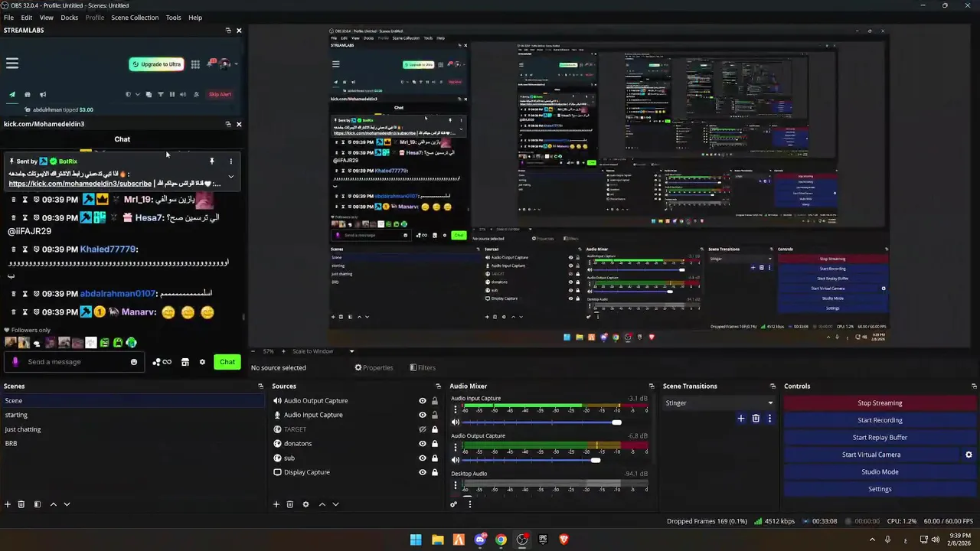Open the Help menu

coord(195,18)
